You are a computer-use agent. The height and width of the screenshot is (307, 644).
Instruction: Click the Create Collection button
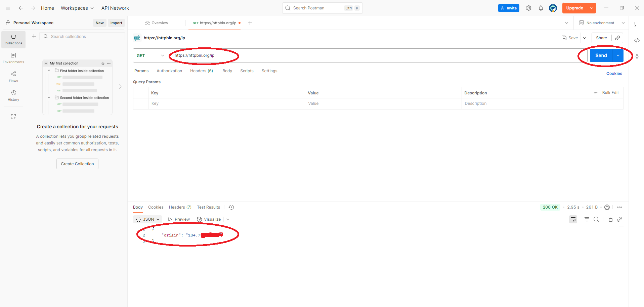[77, 164]
